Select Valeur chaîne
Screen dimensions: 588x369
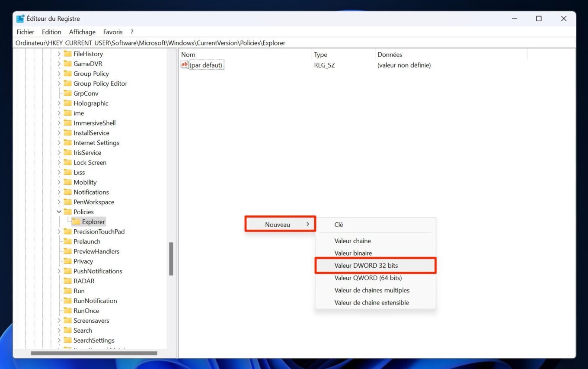click(x=375, y=241)
